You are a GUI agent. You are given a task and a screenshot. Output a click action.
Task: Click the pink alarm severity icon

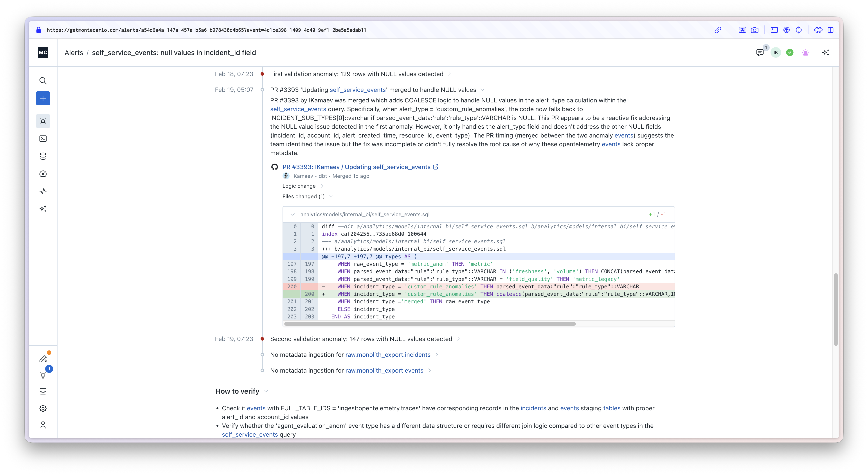pyautogui.click(x=806, y=52)
